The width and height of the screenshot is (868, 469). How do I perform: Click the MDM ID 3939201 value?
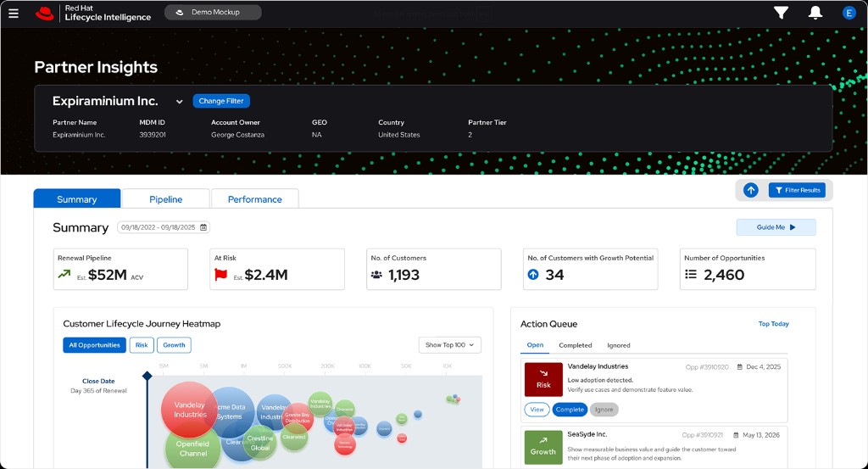153,135
